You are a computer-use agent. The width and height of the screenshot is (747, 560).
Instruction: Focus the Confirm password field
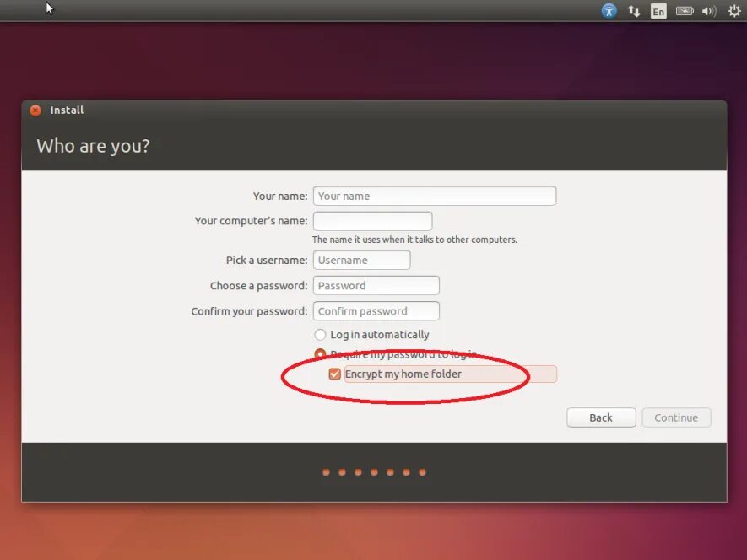pyautogui.click(x=376, y=311)
